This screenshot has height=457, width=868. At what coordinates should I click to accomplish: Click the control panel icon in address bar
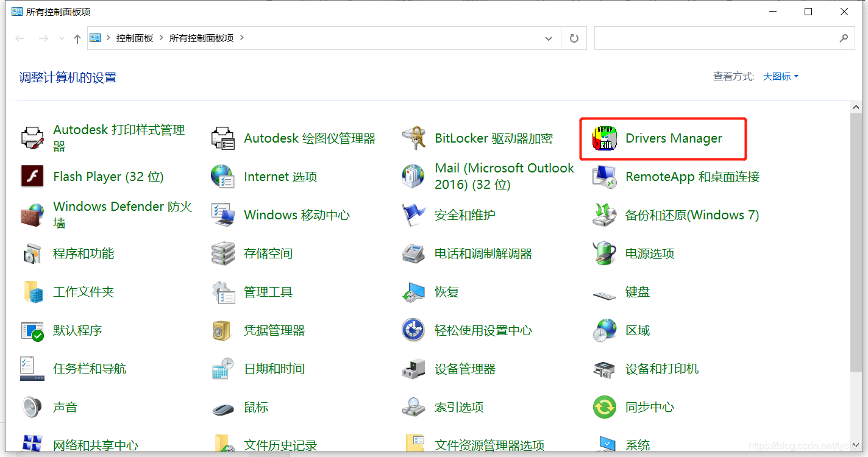(95, 38)
